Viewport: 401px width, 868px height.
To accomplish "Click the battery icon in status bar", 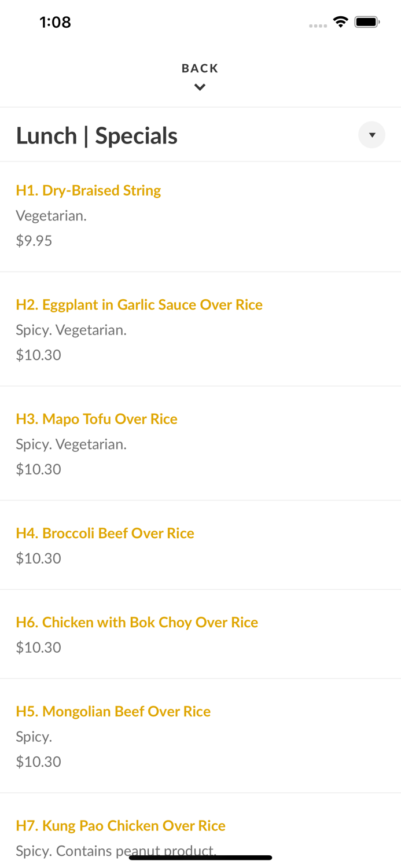I will click(367, 22).
